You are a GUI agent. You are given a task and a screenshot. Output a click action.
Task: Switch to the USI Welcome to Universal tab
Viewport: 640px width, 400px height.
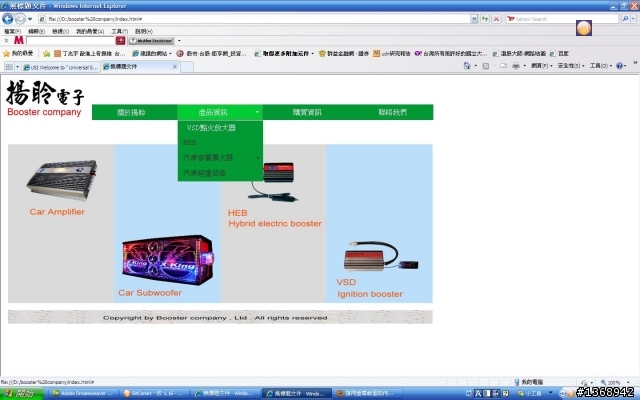click(60, 67)
